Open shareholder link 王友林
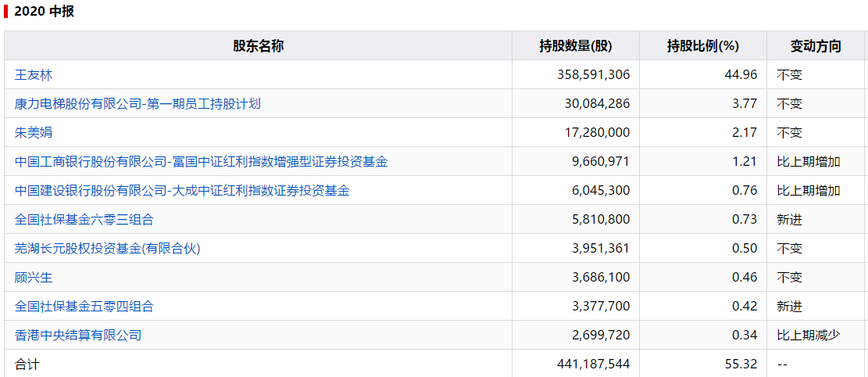 pos(34,75)
